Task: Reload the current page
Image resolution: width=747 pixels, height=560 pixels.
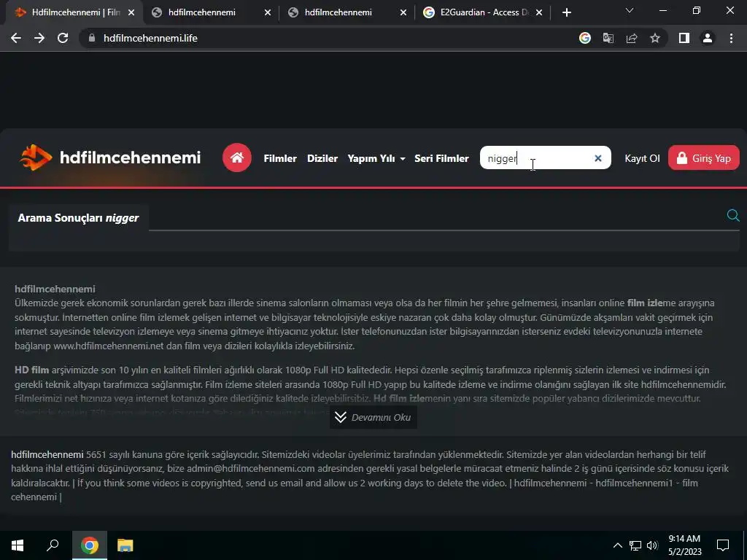Action: pos(63,38)
